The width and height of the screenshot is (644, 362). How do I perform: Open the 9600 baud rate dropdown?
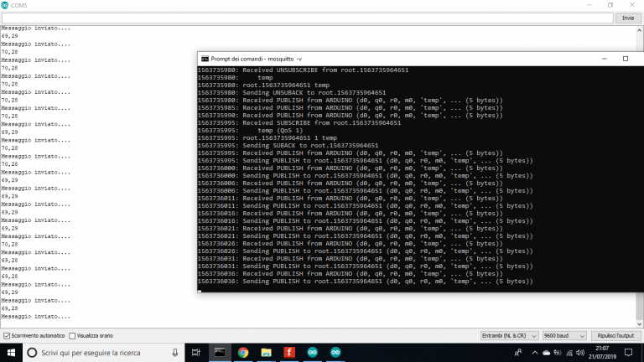(x=563, y=335)
